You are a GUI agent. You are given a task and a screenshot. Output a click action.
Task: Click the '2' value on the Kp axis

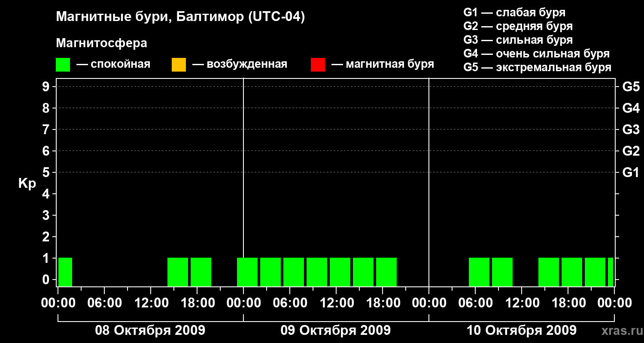(47, 237)
